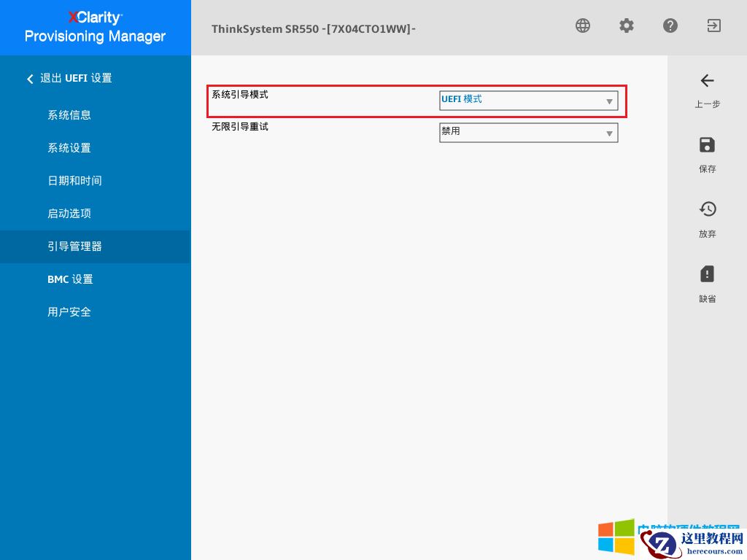Open the language selection globe icon

click(x=582, y=26)
